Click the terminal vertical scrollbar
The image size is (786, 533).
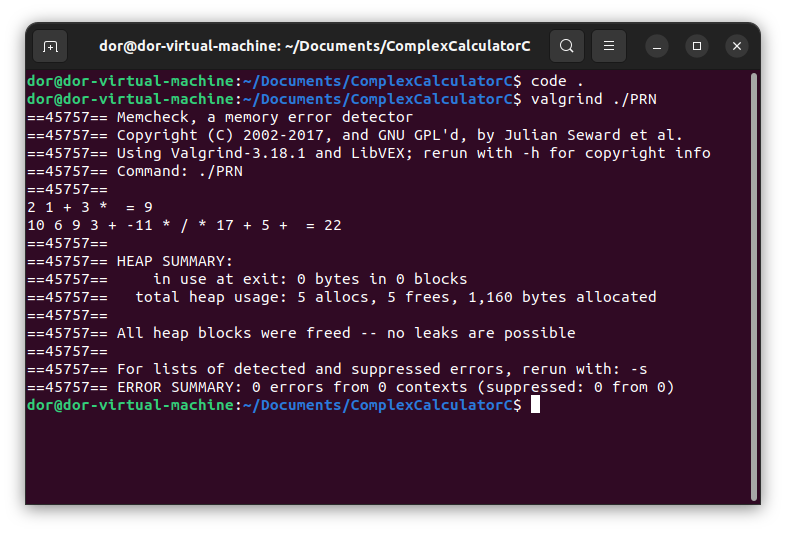pos(754,287)
